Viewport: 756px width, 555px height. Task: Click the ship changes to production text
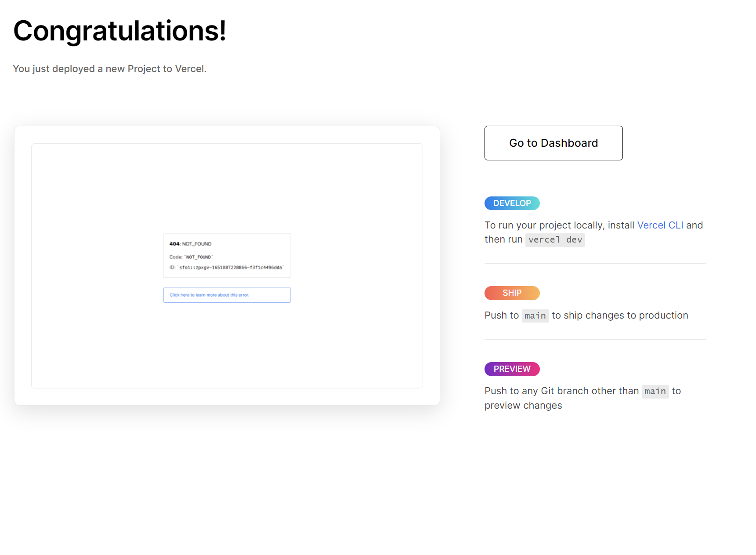(619, 316)
